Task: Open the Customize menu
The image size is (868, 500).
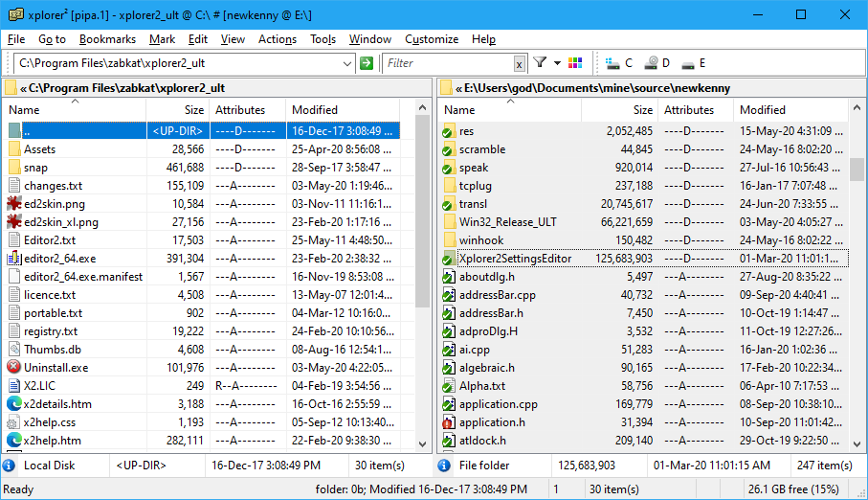Action: point(432,39)
